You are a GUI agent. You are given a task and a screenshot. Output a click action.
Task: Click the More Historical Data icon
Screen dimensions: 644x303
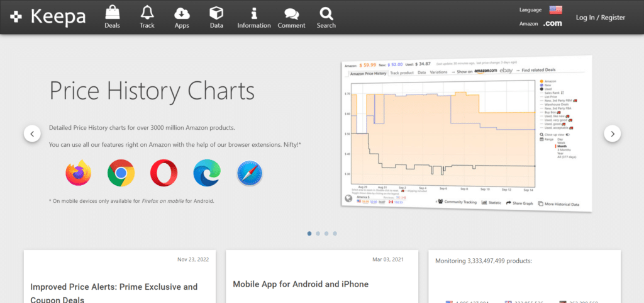point(540,203)
